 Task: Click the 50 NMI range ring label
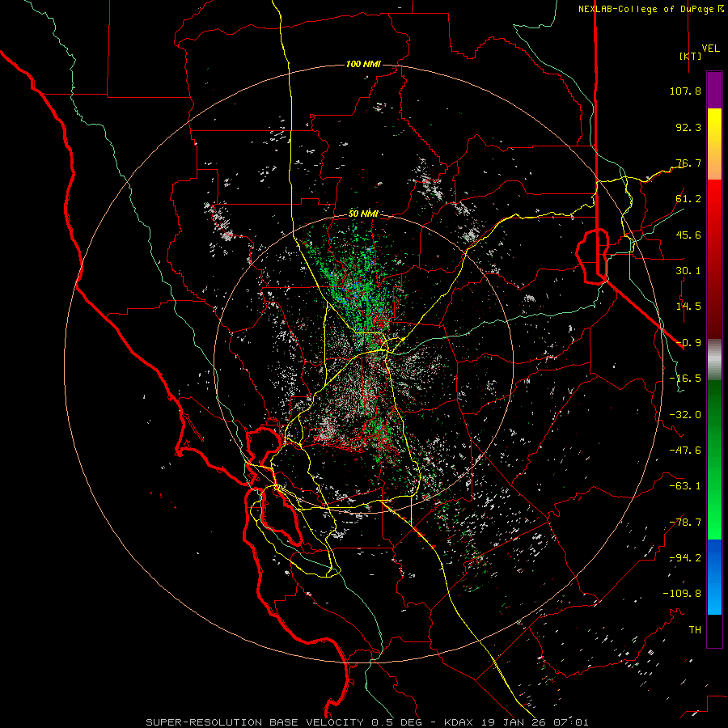363,214
